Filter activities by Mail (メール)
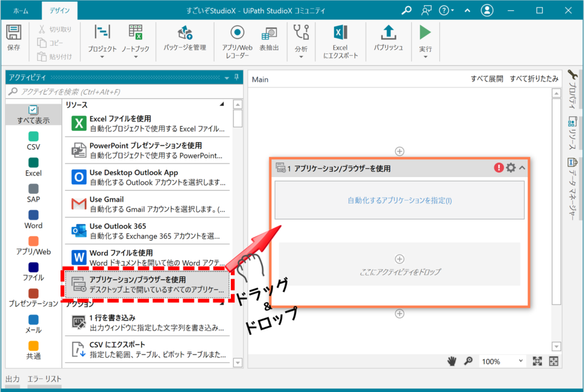 [34, 324]
